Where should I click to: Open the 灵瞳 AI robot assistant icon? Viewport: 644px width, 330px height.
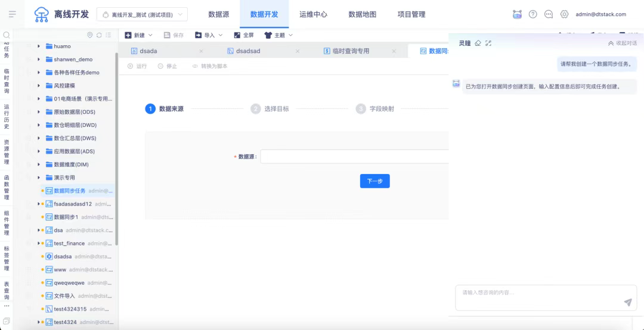[x=517, y=14]
